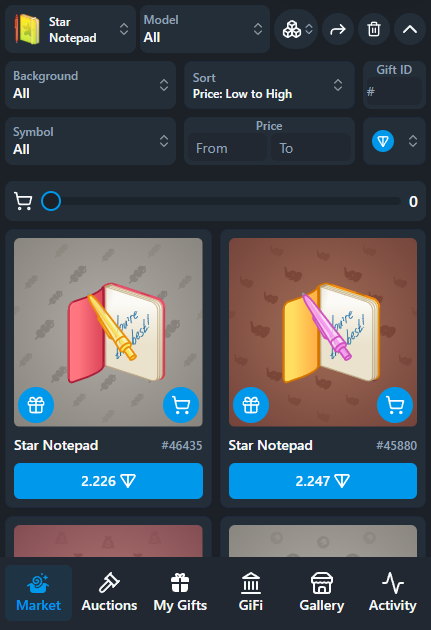
Task: Change the Sort Price: Low to High option
Action: (269, 85)
